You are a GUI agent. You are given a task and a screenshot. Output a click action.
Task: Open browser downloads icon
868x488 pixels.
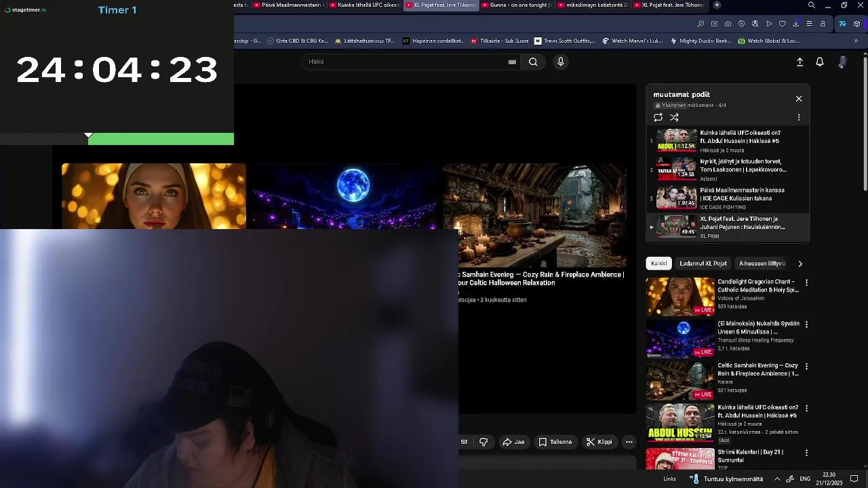795,24
